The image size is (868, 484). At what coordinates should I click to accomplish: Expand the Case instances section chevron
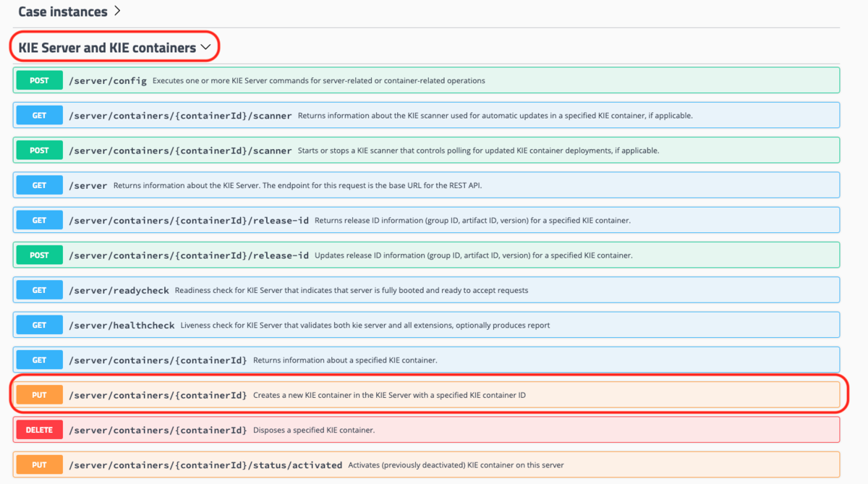118,12
